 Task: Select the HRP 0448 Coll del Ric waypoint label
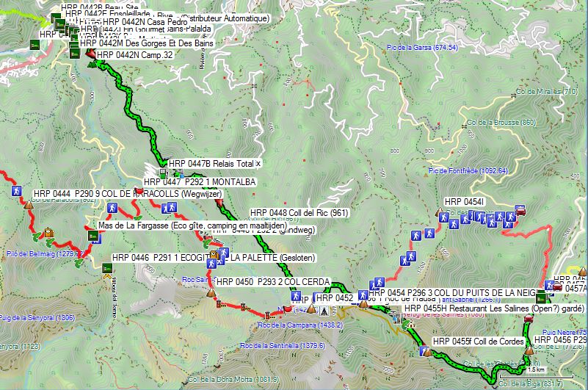pyautogui.click(x=300, y=213)
